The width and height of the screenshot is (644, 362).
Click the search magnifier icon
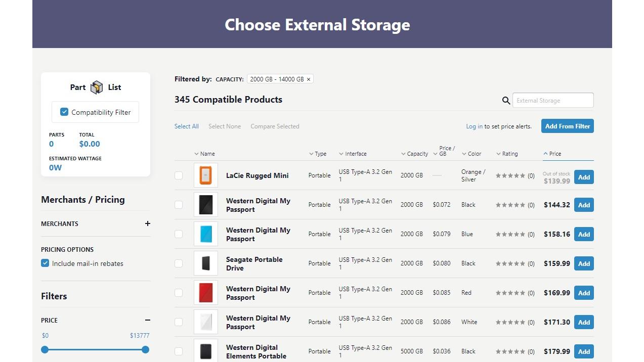[x=506, y=101]
